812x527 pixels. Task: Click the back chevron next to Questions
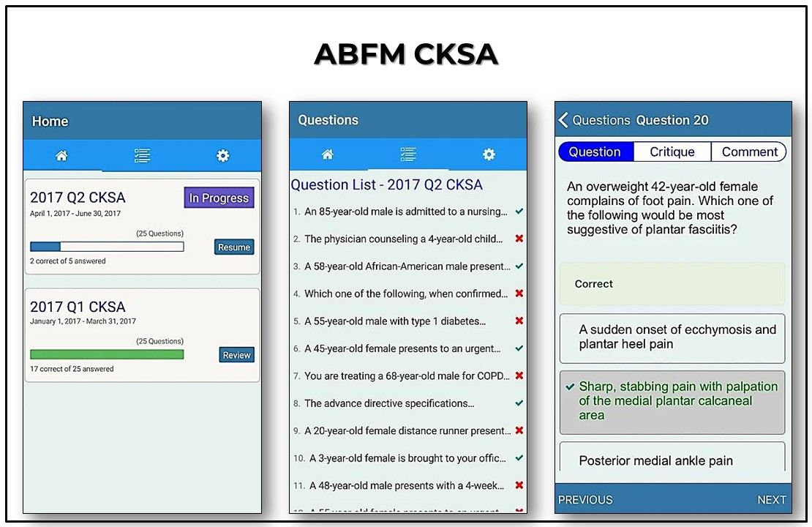pos(562,119)
